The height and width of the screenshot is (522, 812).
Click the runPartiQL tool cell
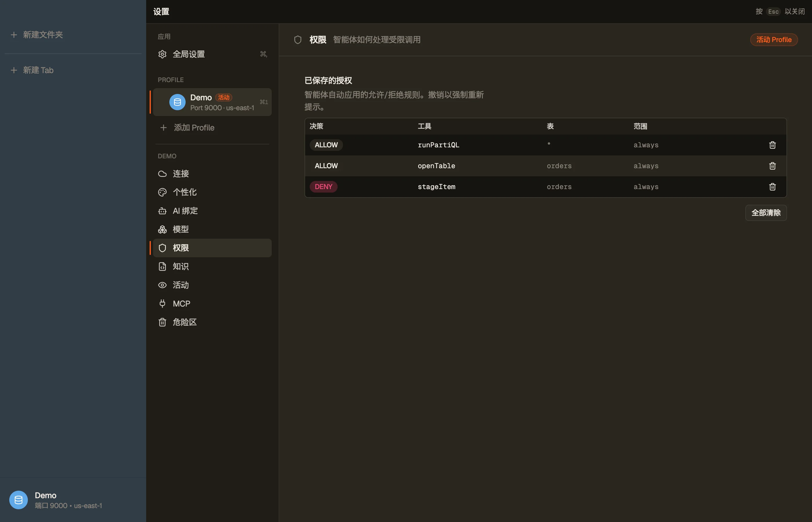tap(438, 145)
